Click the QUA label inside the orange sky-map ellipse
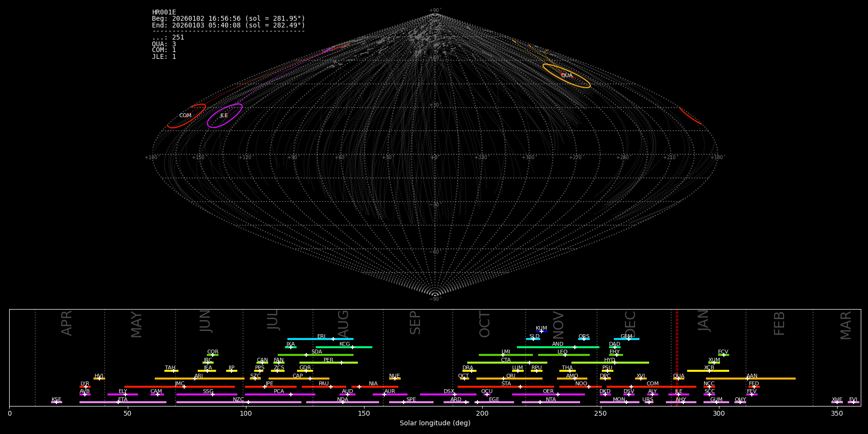Viewport: 868px width, 434px height. [567, 75]
